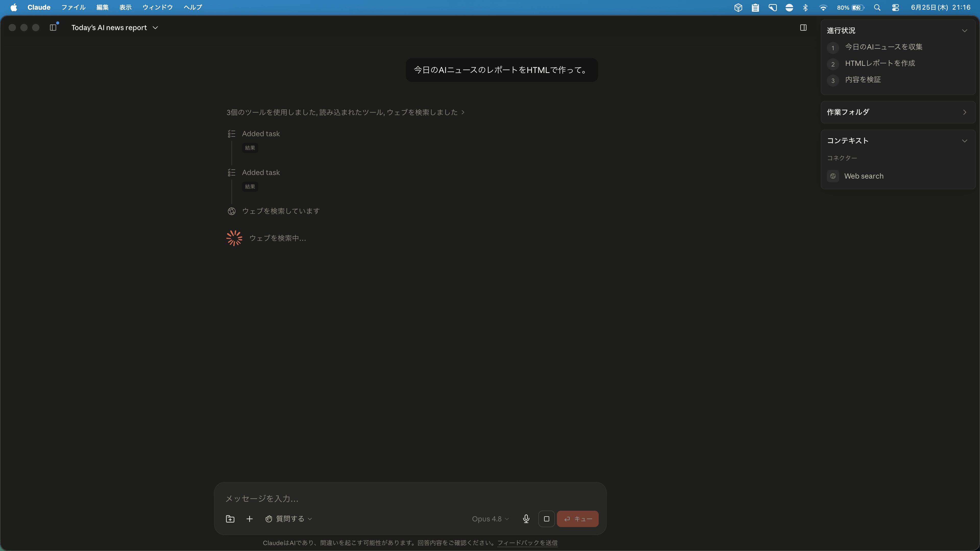Open the Wi-Fi status menu

click(x=823, y=8)
